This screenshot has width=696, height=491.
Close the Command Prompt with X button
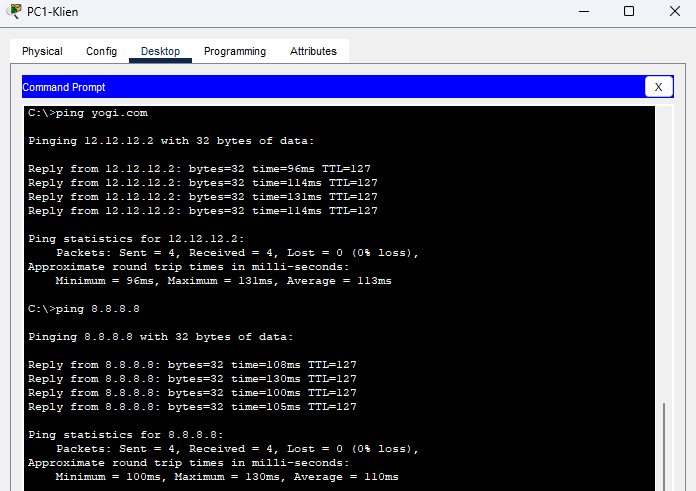pos(659,87)
